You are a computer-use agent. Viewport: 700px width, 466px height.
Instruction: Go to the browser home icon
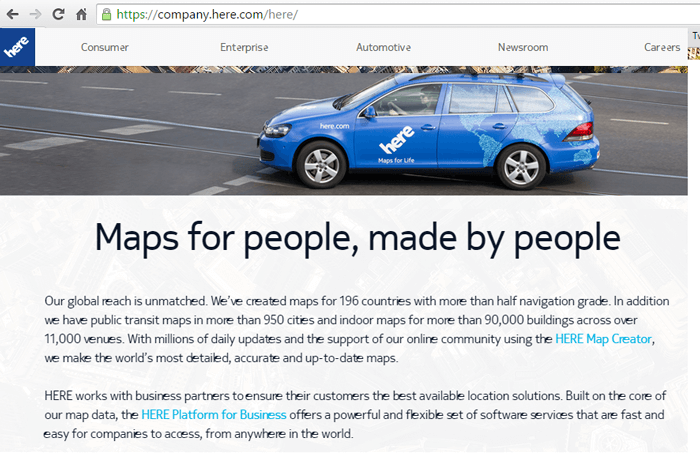click(81, 14)
